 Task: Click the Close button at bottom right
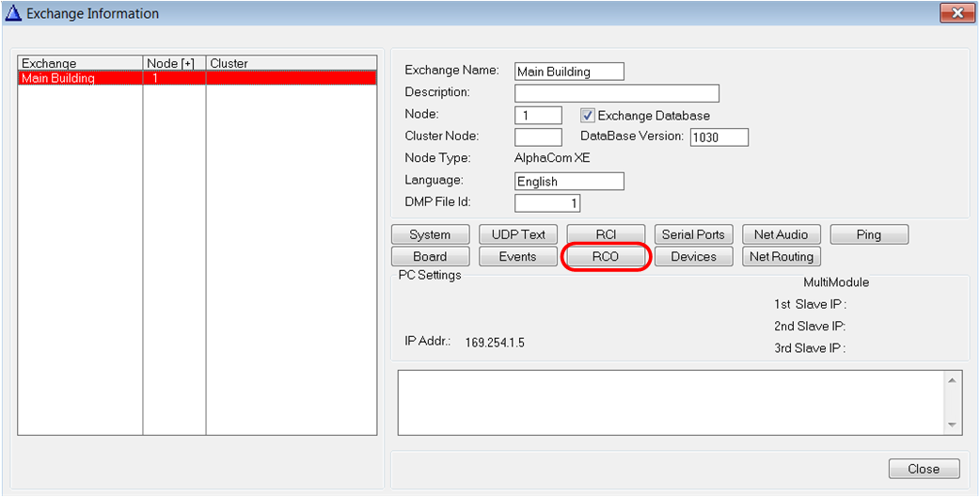click(923, 469)
